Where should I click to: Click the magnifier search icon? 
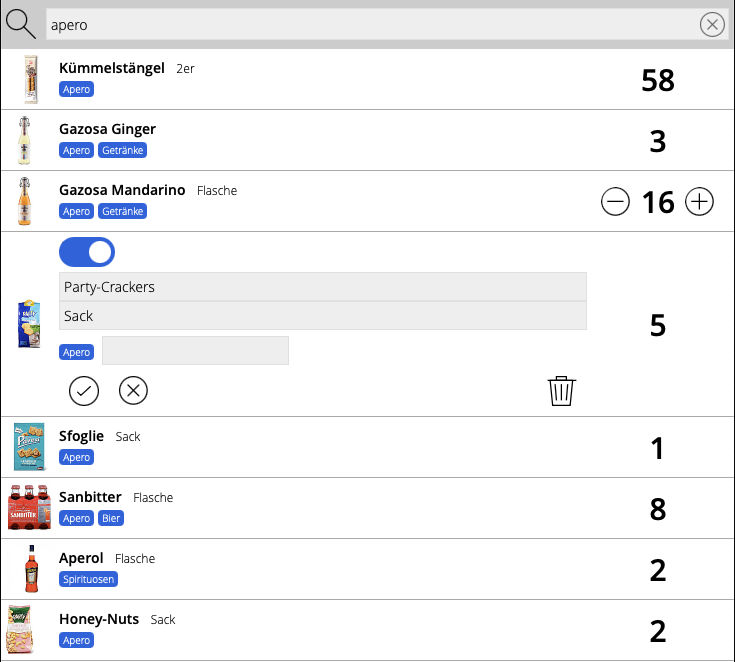pos(21,24)
